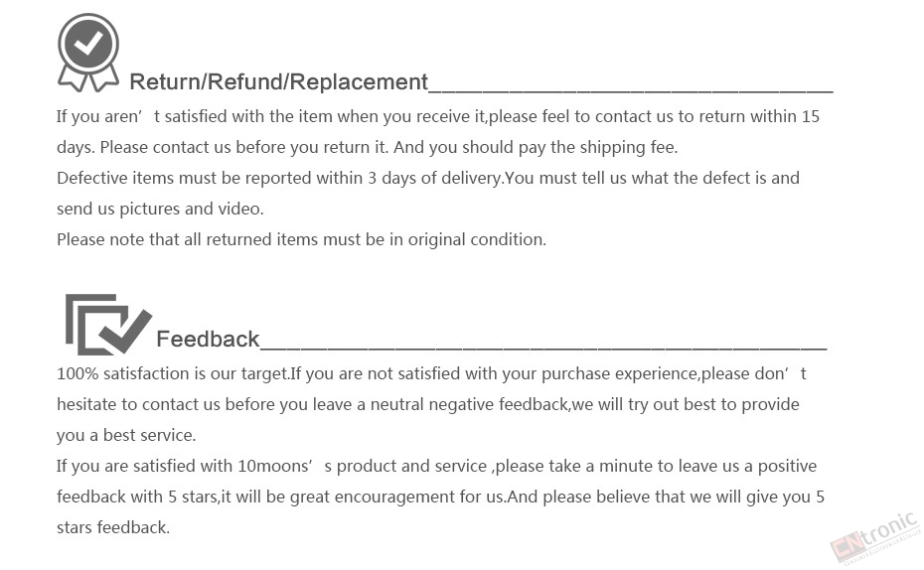The width and height of the screenshot is (924, 570).
Task: Click the line starting "If you aren't satisfied"
Action: coord(437,117)
